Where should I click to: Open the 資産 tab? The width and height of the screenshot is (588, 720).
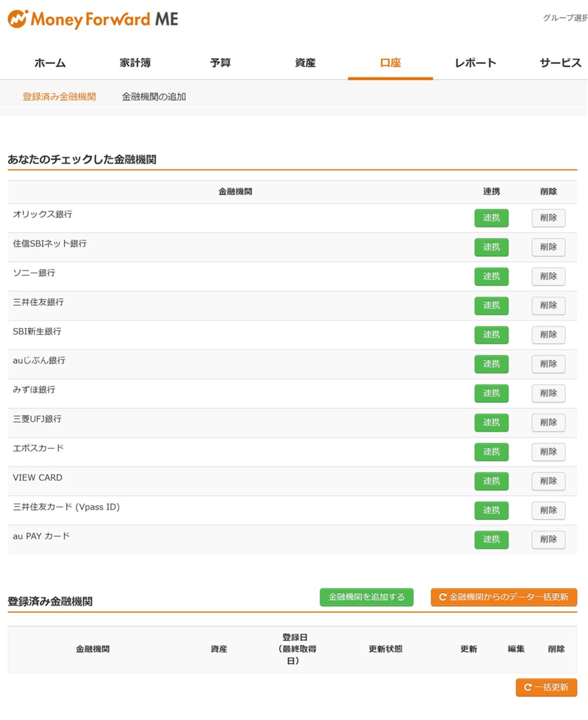click(305, 63)
